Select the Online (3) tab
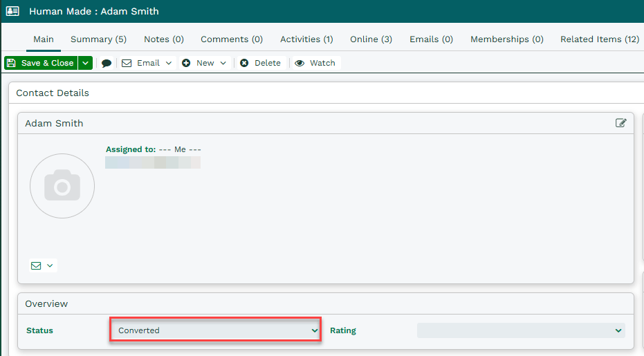Screen dimensions: 644x356 (x=371, y=39)
